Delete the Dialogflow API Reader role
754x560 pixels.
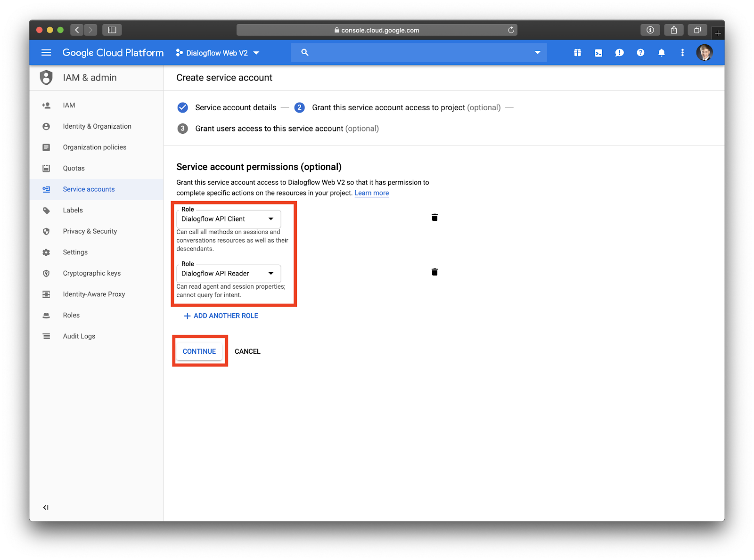434,272
